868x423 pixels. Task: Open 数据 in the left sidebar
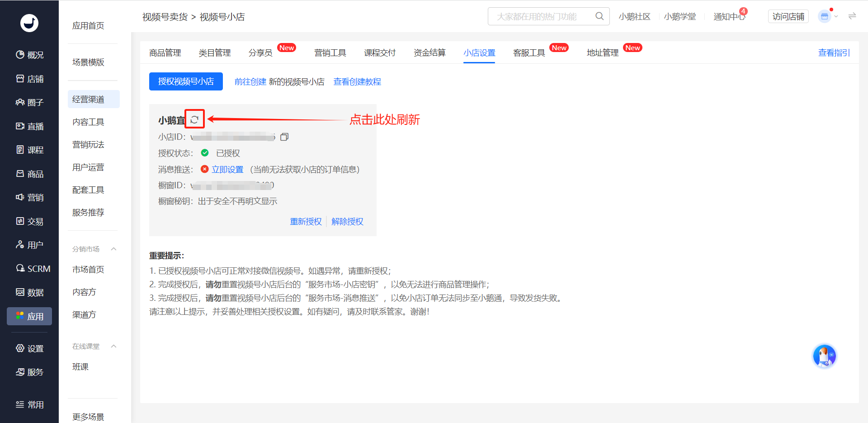29,292
